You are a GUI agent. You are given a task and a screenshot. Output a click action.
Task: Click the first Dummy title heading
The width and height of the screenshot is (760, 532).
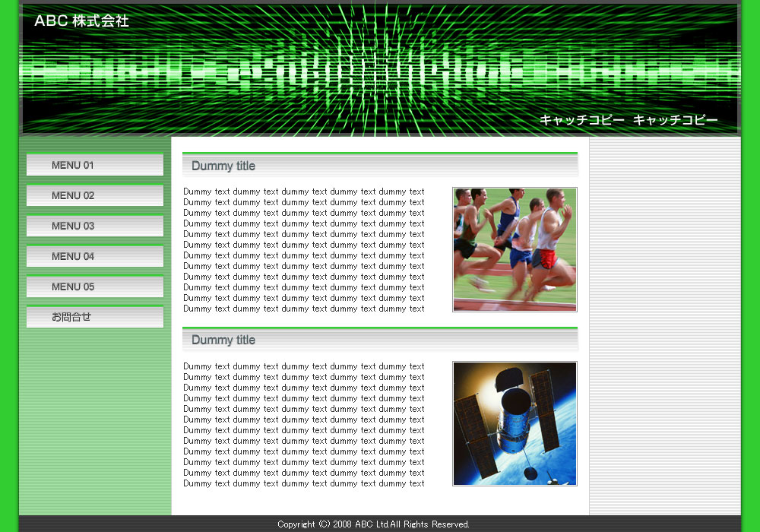(380, 165)
